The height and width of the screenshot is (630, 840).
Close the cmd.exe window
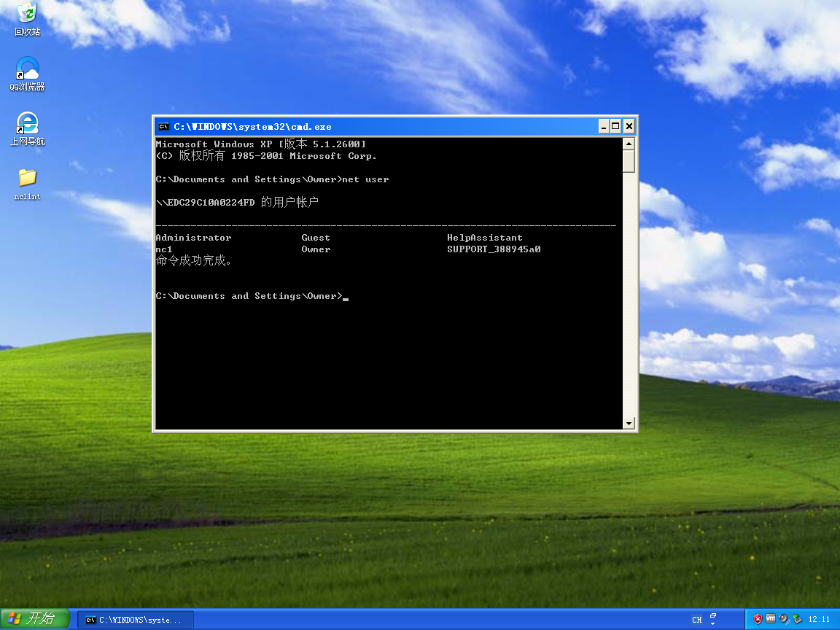tap(629, 126)
